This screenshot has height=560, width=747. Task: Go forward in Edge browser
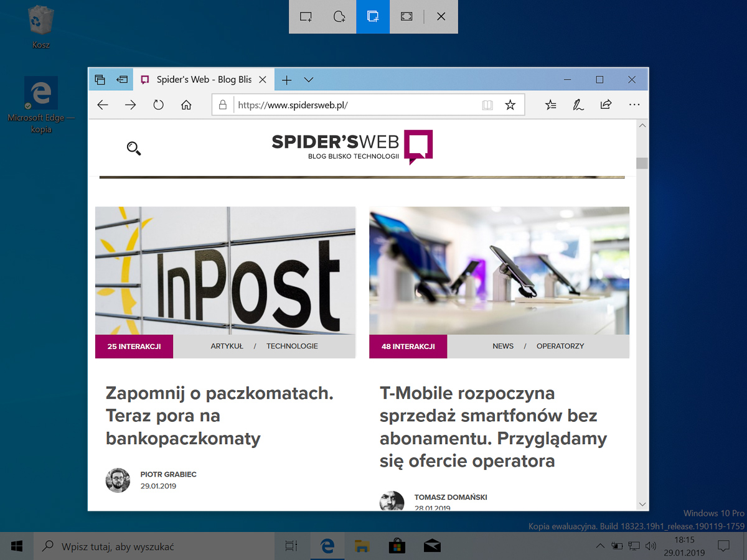coord(130,105)
